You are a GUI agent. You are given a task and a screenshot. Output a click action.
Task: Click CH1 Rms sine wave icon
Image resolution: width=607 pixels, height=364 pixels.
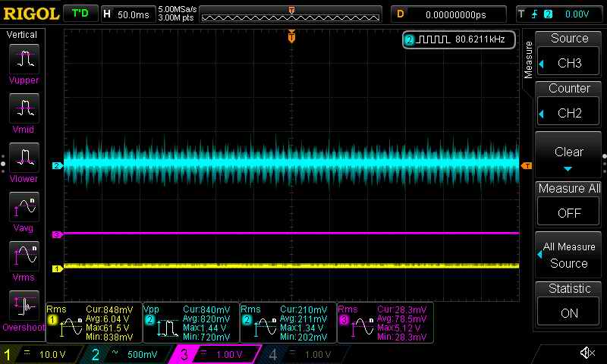click(71, 326)
